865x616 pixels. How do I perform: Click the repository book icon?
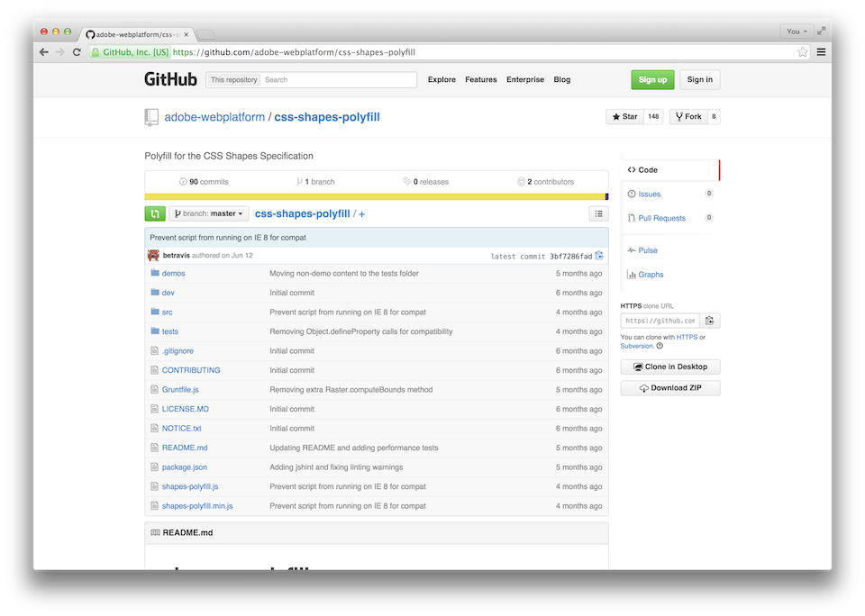151,117
